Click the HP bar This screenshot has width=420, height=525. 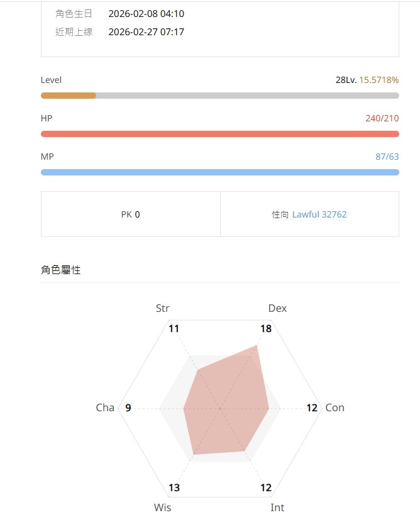point(220,134)
